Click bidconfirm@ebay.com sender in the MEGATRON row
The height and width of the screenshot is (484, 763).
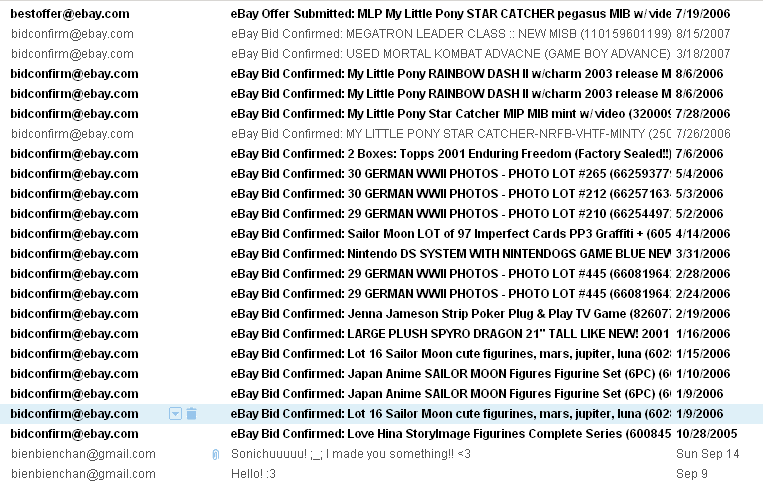point(72,34)
